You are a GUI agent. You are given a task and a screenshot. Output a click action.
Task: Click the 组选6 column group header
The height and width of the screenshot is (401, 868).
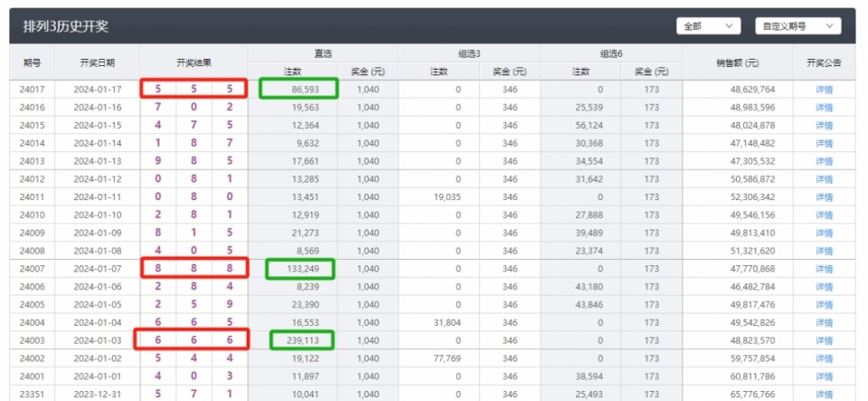tap(611, 53)
